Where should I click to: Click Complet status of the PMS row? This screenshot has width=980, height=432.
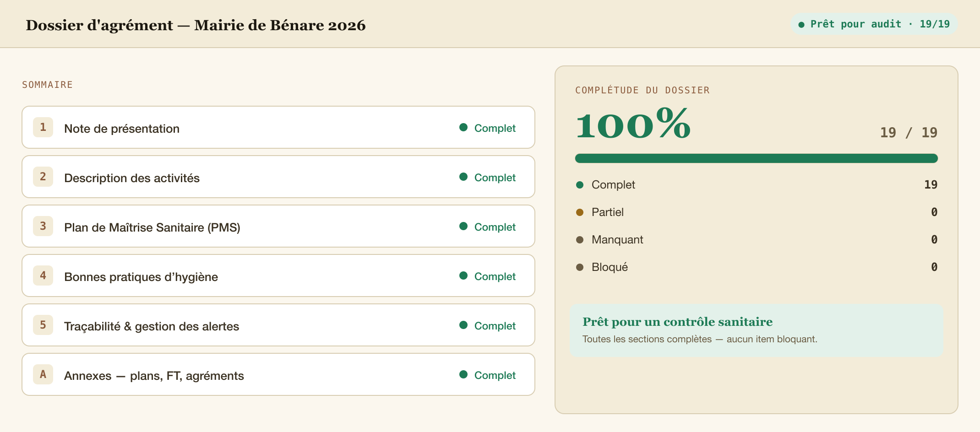pyautogui.click(x=487, y=227)
